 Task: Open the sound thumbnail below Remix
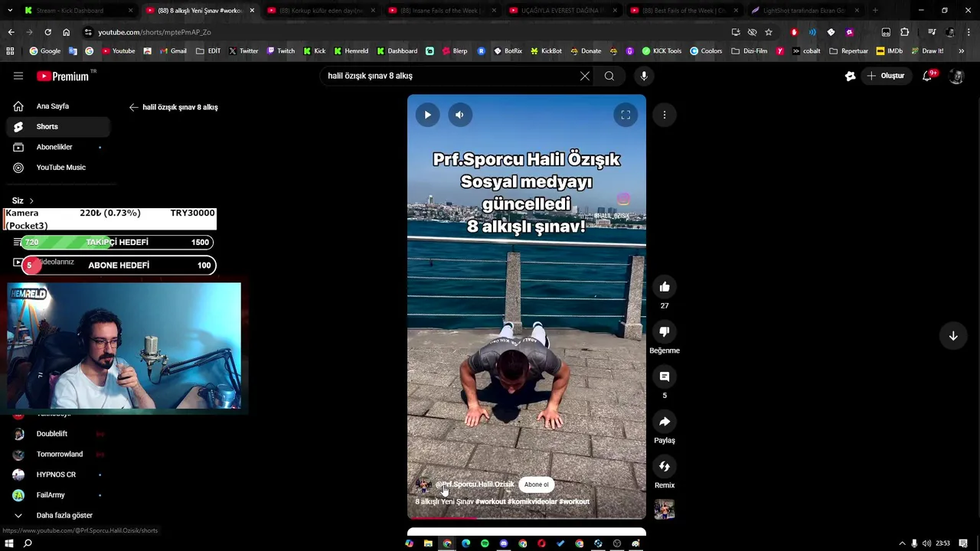(665, 510)
